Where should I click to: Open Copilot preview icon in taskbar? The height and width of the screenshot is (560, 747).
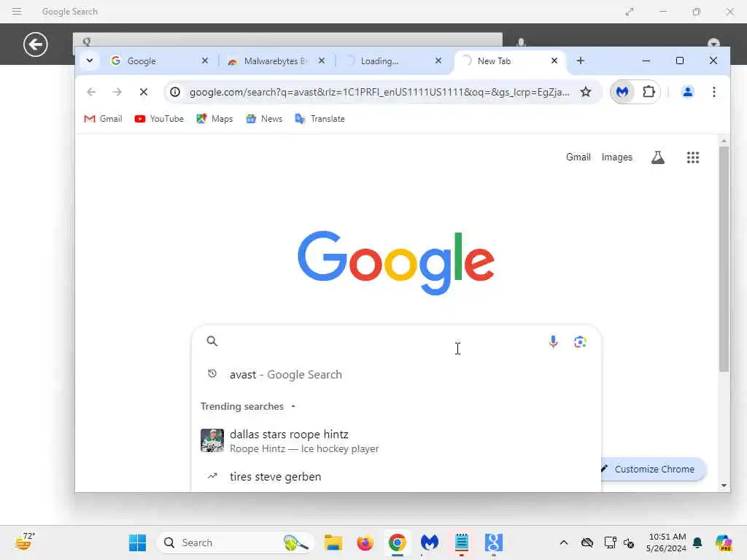coord(724,542)
